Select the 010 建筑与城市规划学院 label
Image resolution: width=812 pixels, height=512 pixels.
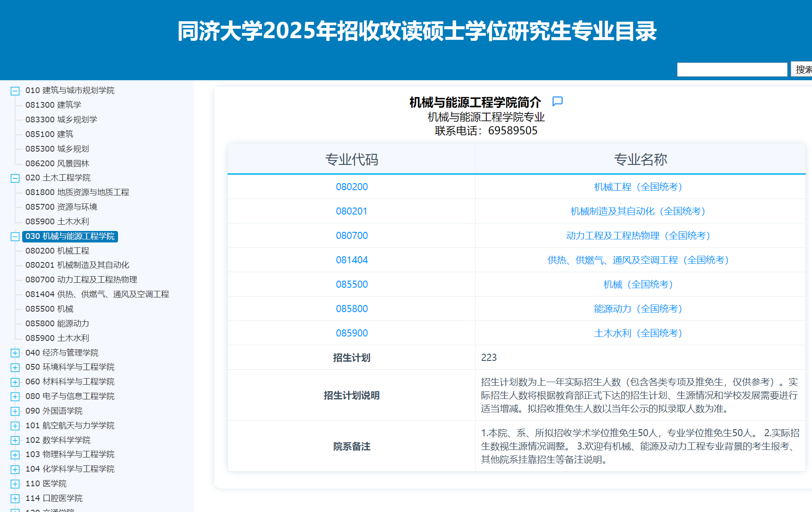click(x=70, y=90)
